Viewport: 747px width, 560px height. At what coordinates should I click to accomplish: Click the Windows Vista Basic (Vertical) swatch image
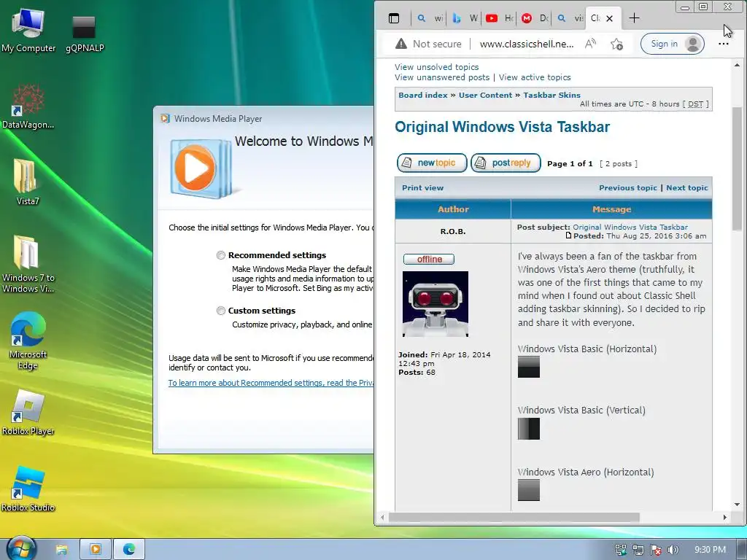click(x=529, y=429)
